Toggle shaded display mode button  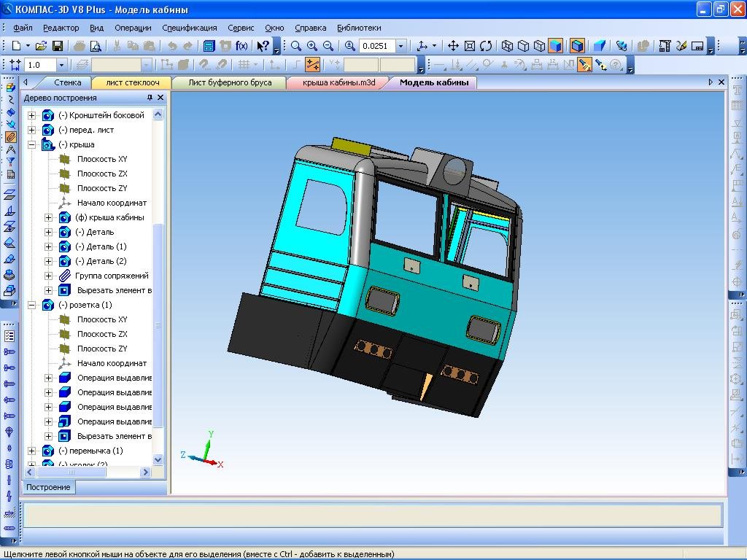556,46
